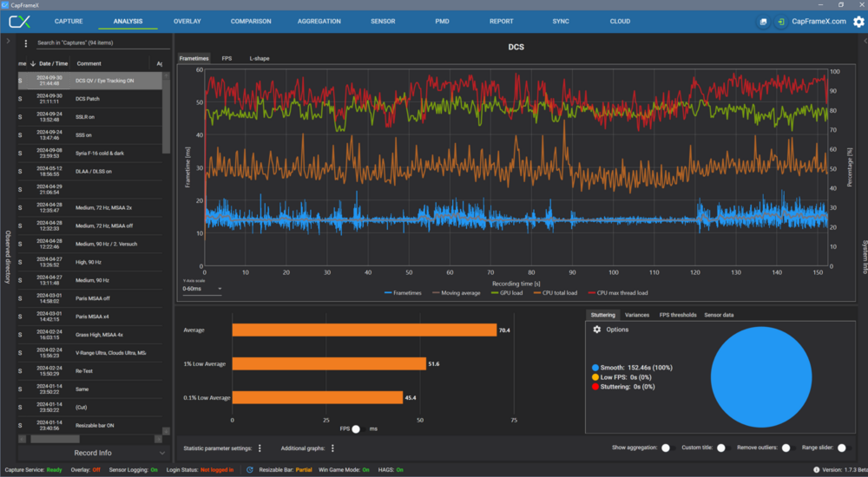Click the green login icon
Screen dimensions: 868x477
(782, 22)
